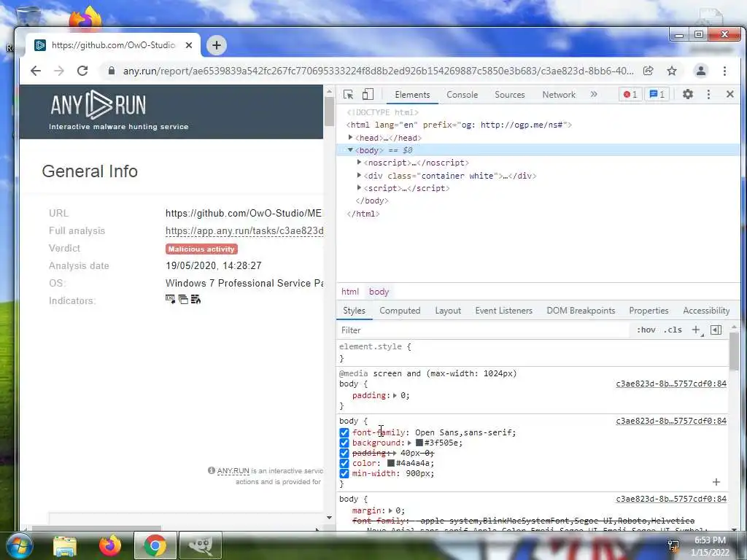Close the DevTools panel
Screen dimensions: 747x560
[x=729, y=94]
